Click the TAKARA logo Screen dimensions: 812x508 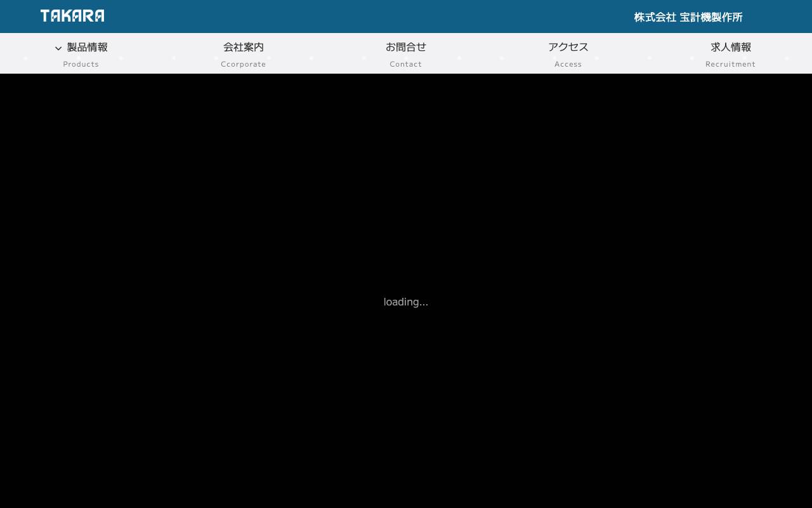click(x=72, y=16)
